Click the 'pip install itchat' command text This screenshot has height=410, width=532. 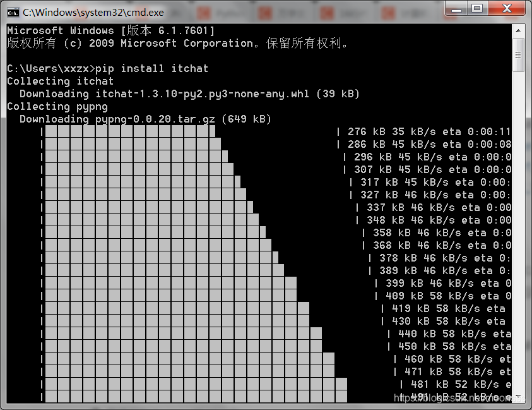151,68
